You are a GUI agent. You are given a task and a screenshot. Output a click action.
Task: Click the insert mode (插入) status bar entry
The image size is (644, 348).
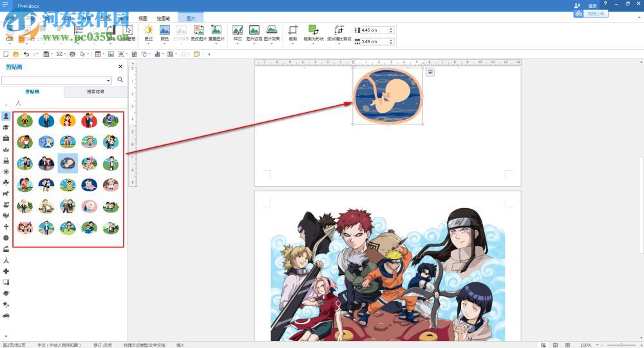click(181, 345)
